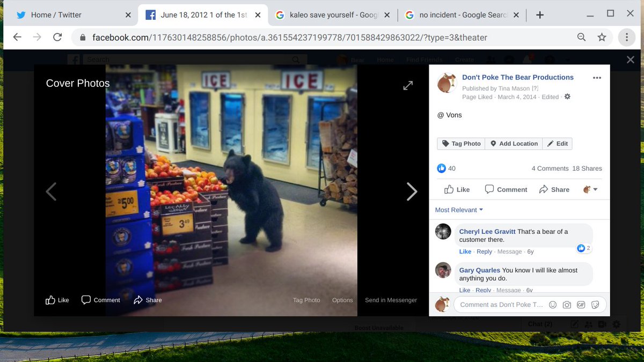Open post options via the three-dot menu
Image resolution: width=644 pixels, height=362 pixels.
[x=597, y=78]
